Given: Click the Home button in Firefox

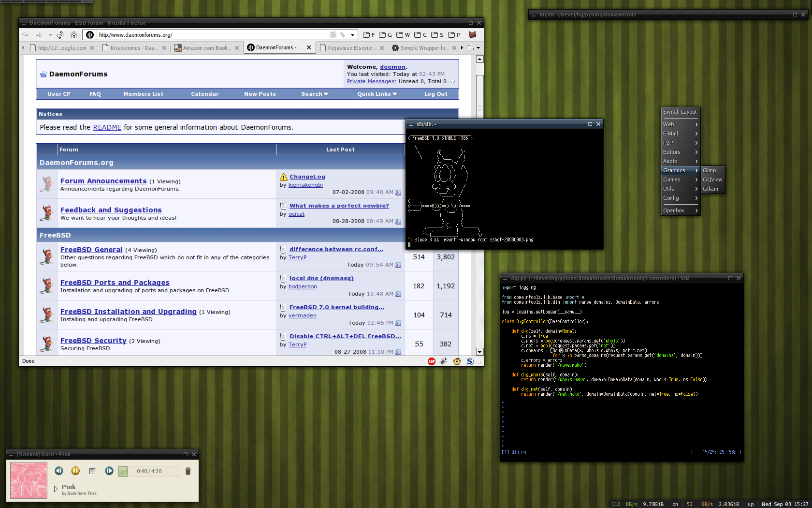Looking at the screenshot, I should [74, 35].
